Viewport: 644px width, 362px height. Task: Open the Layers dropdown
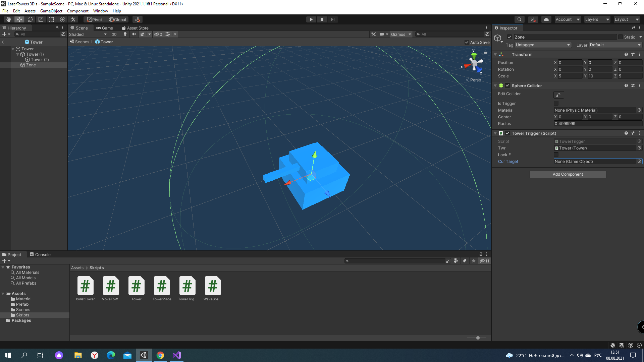pos(597,19)
